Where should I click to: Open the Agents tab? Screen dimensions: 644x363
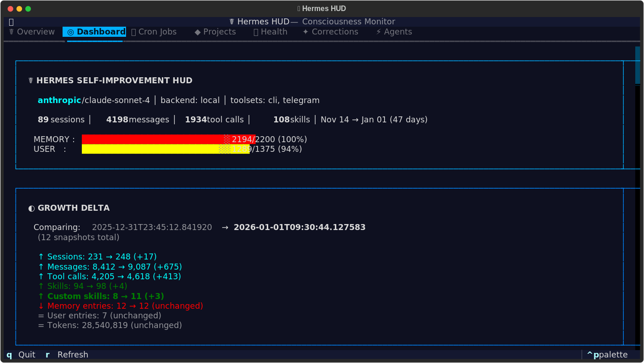click(394, 32)
